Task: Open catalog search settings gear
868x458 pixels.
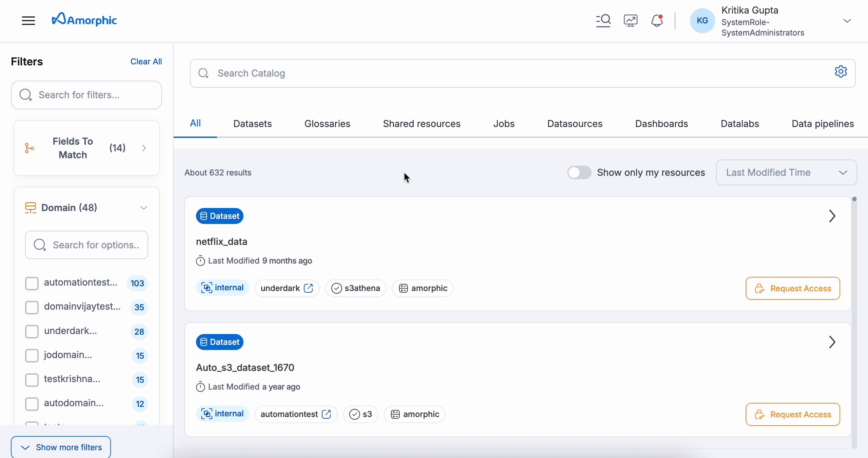Action: coord(841,71)
